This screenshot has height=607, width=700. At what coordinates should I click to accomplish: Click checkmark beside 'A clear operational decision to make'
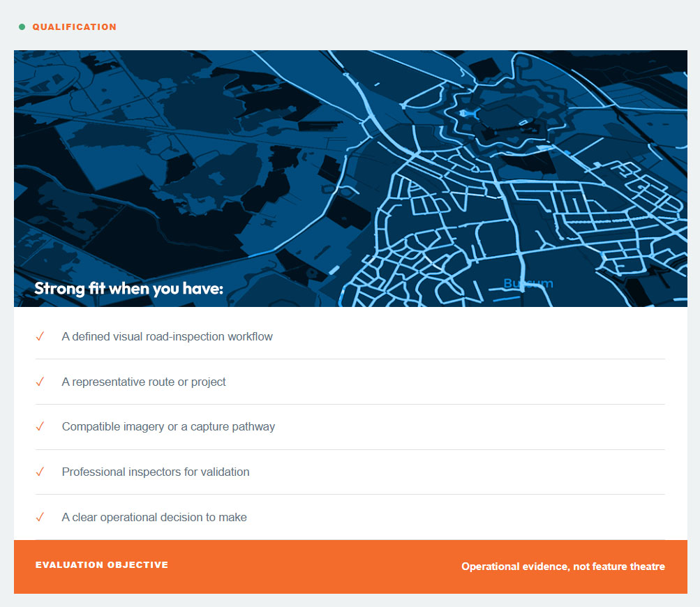[40, 517]
